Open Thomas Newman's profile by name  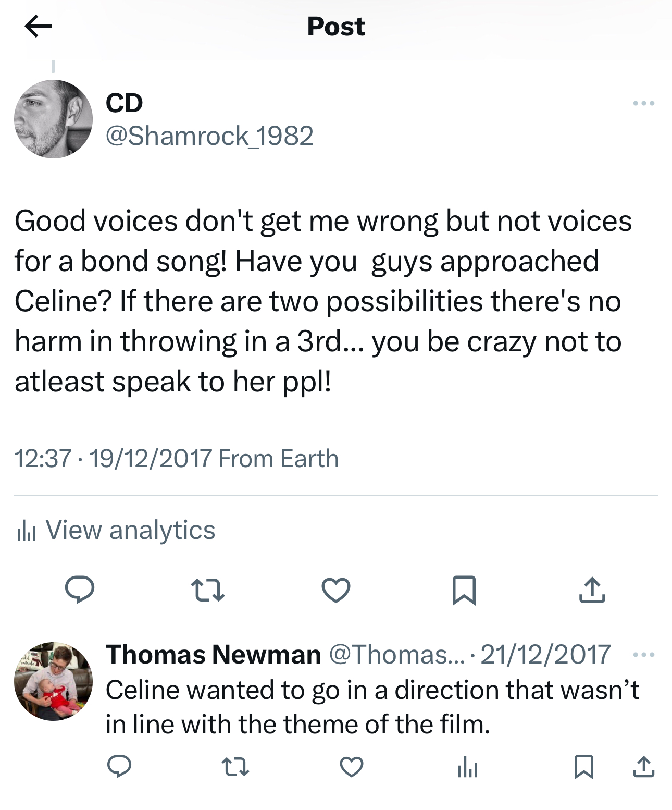point(213,654)
